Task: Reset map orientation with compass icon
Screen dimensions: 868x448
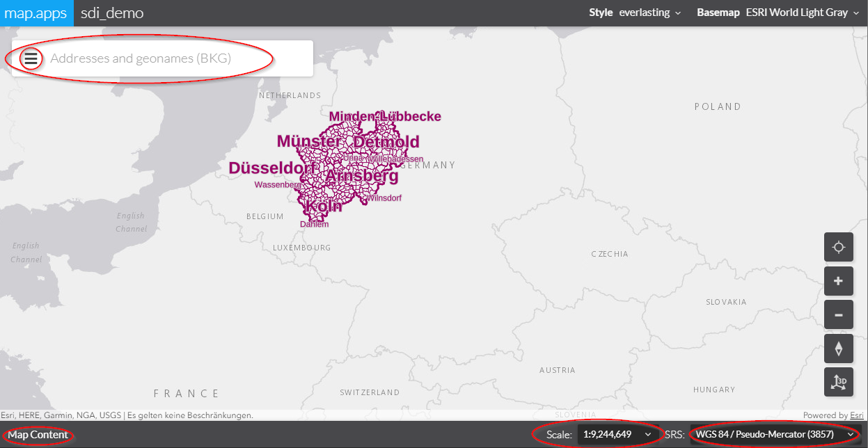Action: pos(838,349)
